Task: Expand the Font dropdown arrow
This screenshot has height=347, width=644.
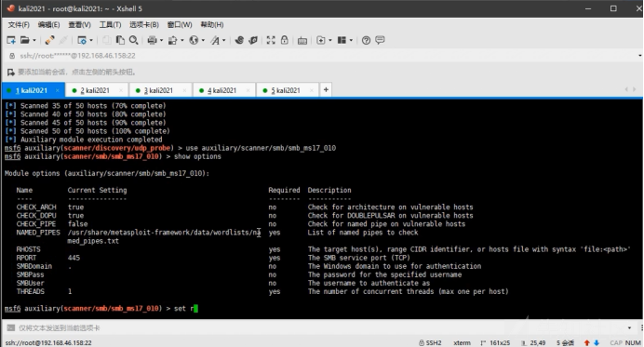Action: (x=224, y=40)
